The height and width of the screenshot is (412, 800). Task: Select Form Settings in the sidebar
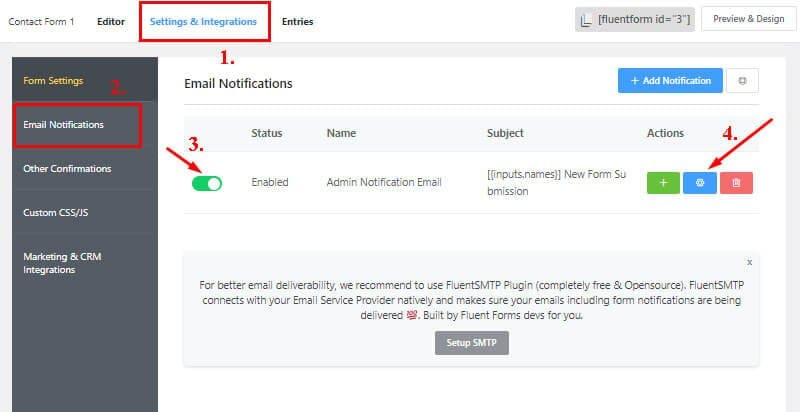point(53,81)
